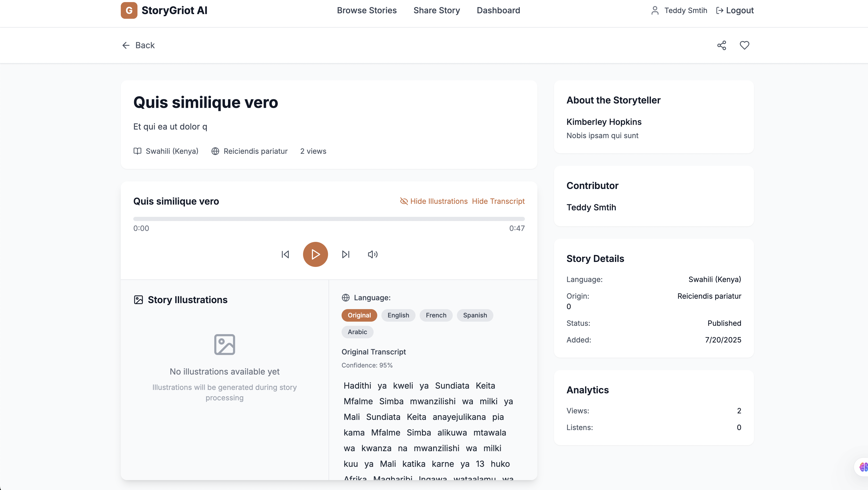The image size is (868, 490).
Task: Click the user profile icon
Action: pyautogui.click(x=655, y=10)
